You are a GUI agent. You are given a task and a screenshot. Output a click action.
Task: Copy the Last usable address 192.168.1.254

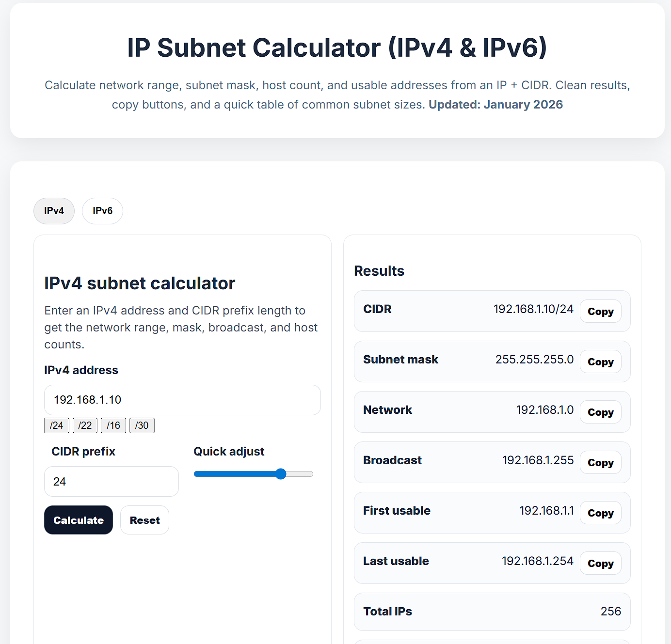pyautogui.click(x=600, y=563)
